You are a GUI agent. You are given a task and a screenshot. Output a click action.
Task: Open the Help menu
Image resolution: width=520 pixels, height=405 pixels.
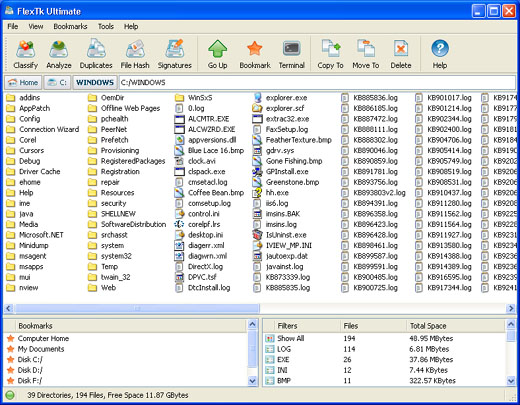[x=131, y=26]
